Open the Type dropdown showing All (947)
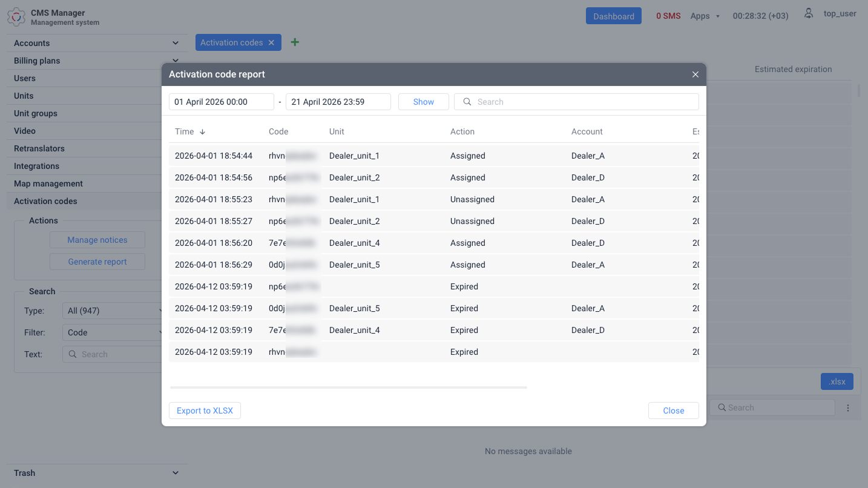The image size is (868, 488). click(x=113, y=311)
